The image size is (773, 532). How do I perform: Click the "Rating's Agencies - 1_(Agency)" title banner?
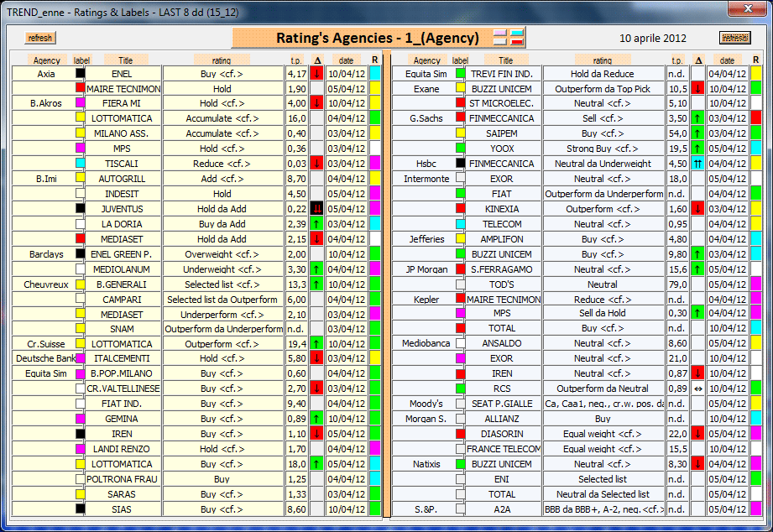click(x=379, y=38)
